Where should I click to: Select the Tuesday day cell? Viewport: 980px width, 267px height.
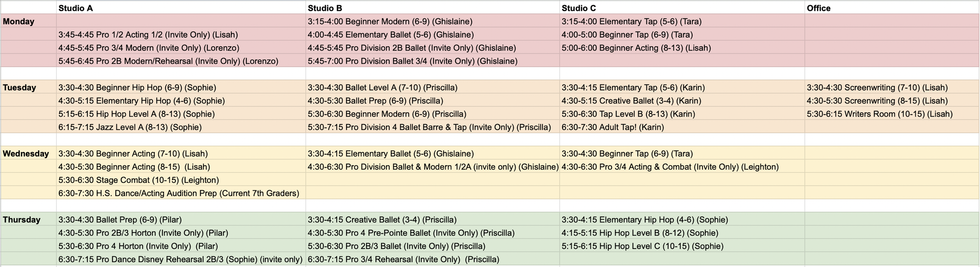click(28, 87)
